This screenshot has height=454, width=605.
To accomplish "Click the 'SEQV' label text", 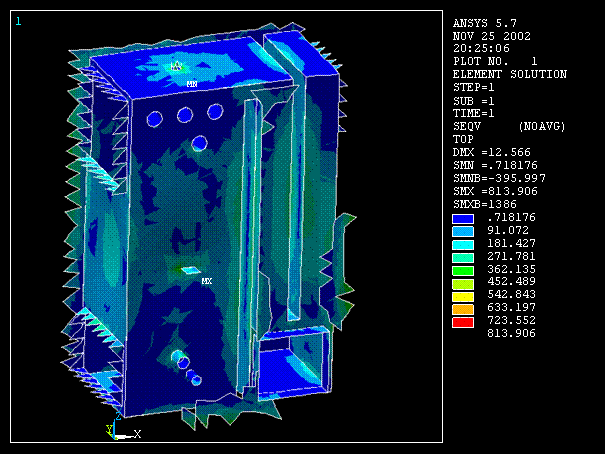I will tap(466, 127).
